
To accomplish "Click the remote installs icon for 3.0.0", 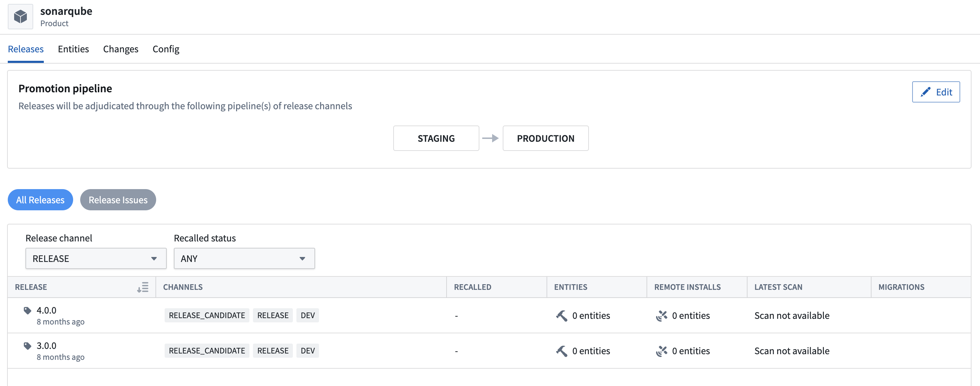I will tap(661, 350).
